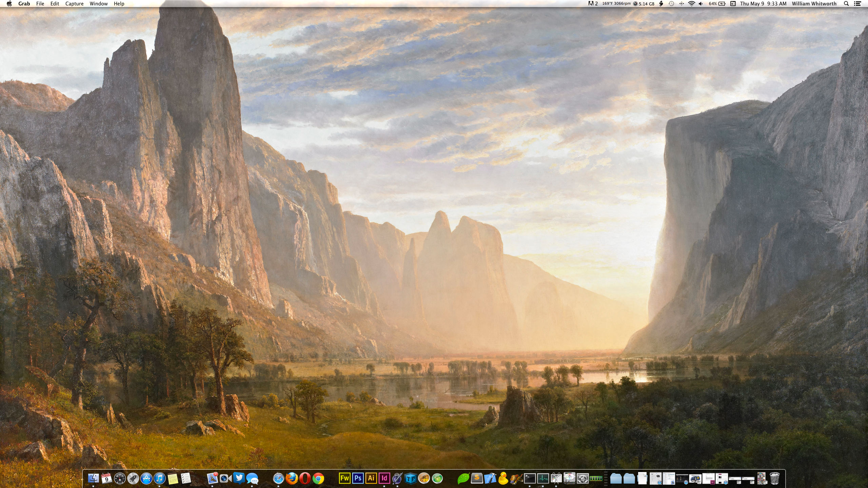
Task: Open Mail with unread badge
Action: [x=213, y=478]
